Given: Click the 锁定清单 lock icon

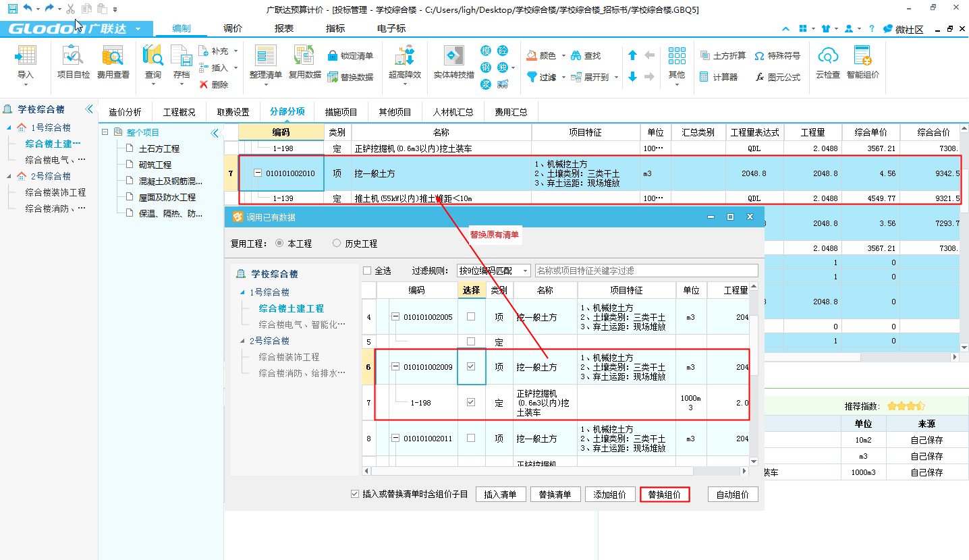Looking at the screenshot, I should point(333,56).
